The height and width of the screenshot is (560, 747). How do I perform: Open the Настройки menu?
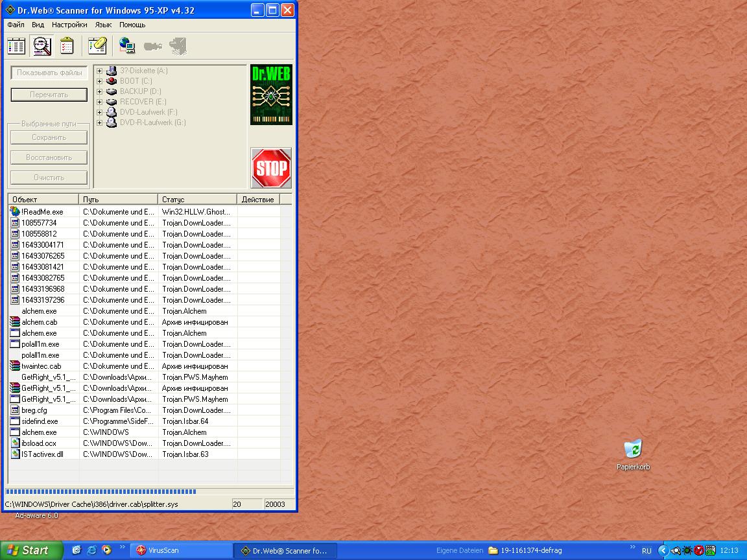69,25
